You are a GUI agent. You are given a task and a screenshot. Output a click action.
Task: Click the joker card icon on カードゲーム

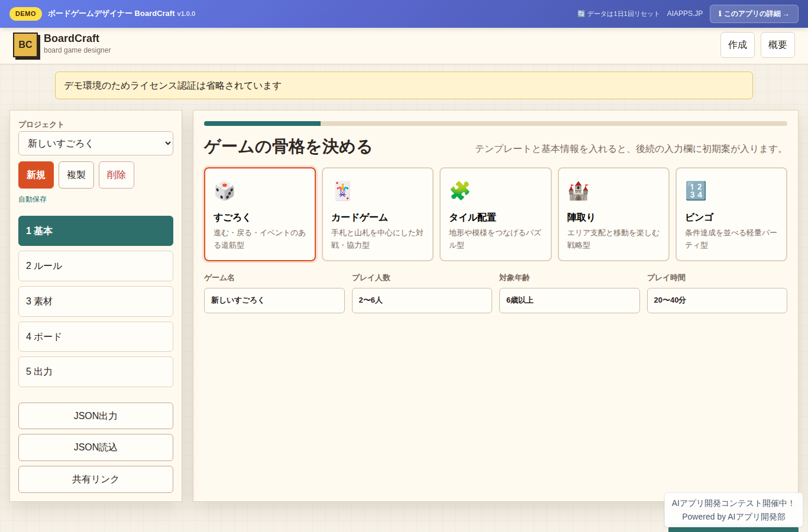342,191
